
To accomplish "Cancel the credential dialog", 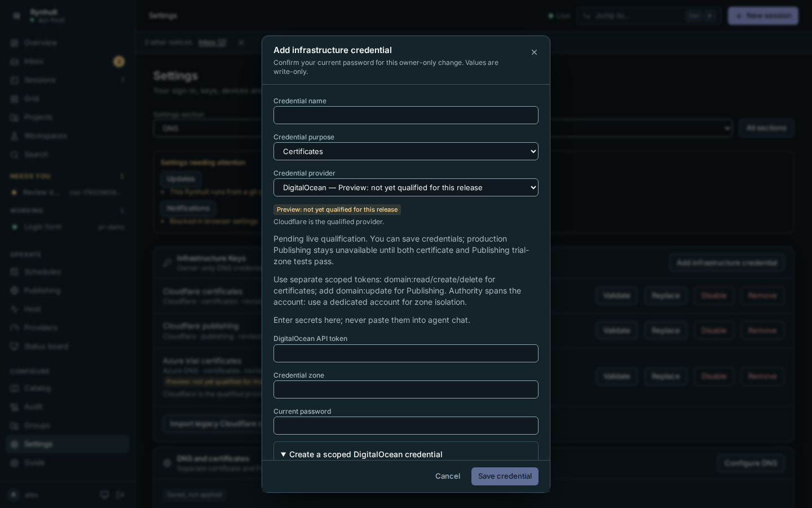I will point(448,476).
